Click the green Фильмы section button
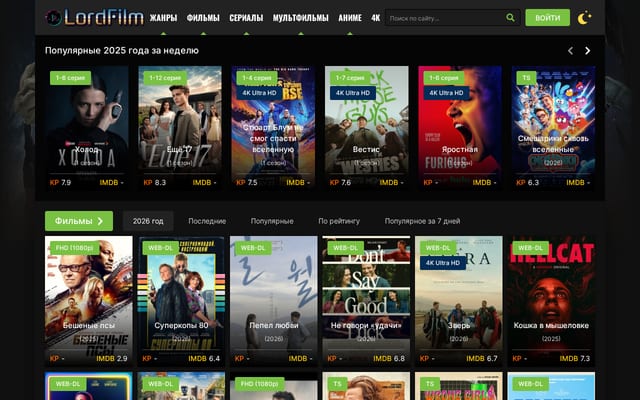The image size is (640, 400). tap(79, 221)
